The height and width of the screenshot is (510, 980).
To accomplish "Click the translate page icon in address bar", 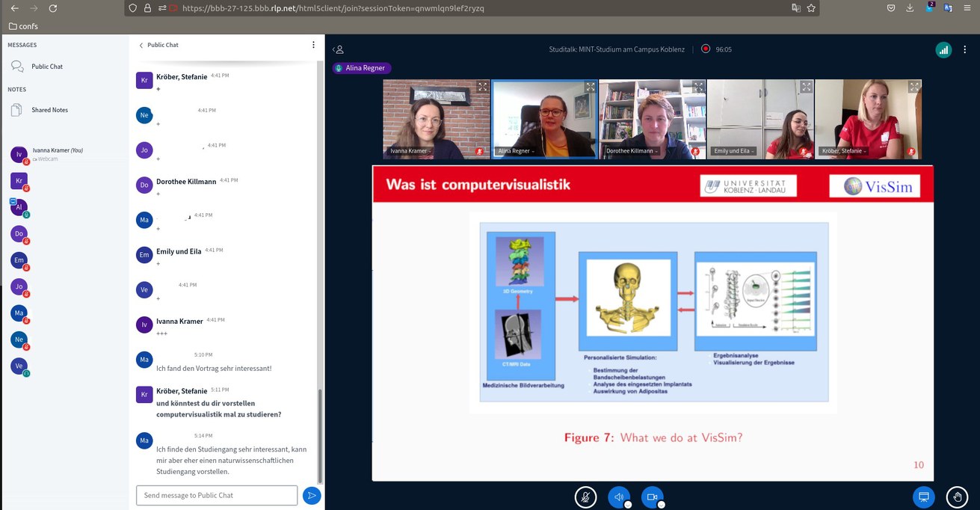I will [x=796, y=8].
